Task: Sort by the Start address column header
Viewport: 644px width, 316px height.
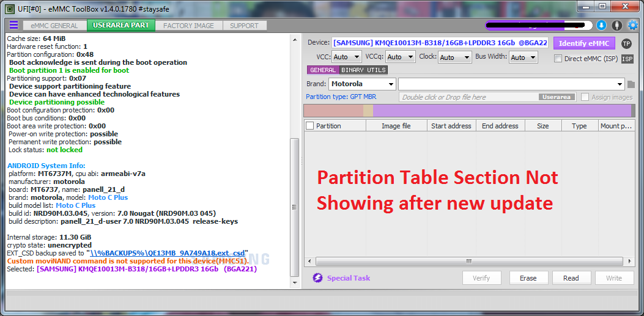Action: (x=451, y=126)
